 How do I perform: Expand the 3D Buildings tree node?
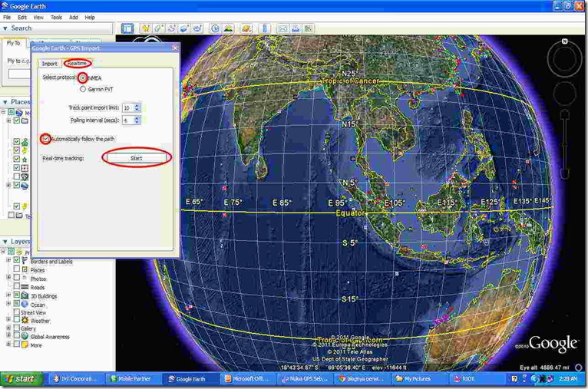coord(8,295)
